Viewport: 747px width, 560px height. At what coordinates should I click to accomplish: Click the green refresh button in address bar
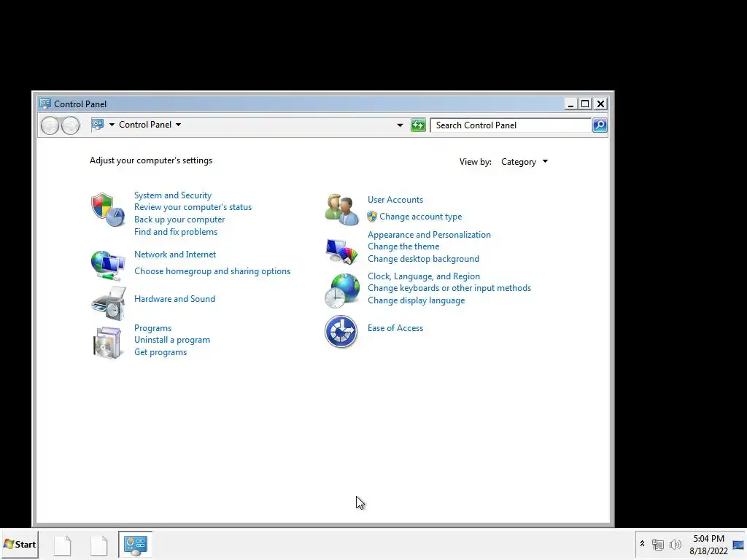(418, 125)
